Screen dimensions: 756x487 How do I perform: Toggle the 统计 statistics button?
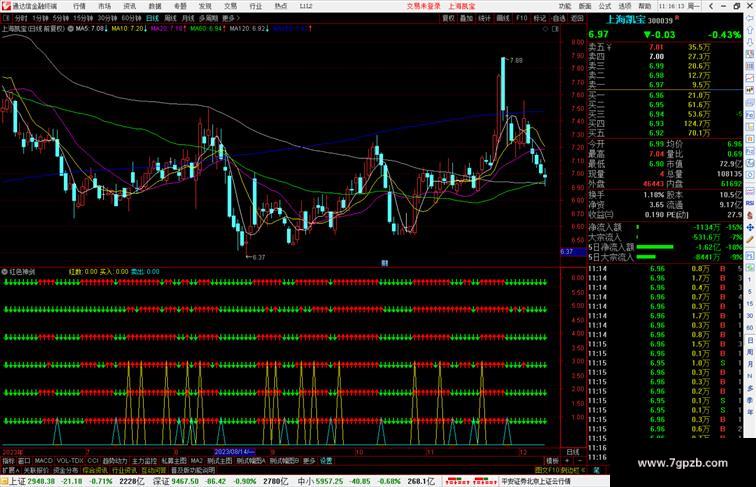click(x=485, y=18)
